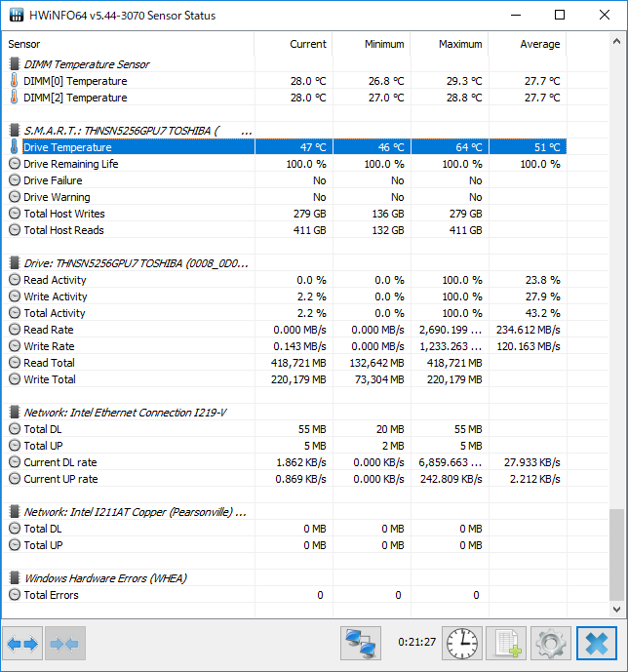This screenshot has height=672, width=628.
Task: Click the Drive Failure gauge icon
Action: tap(15, 180)
